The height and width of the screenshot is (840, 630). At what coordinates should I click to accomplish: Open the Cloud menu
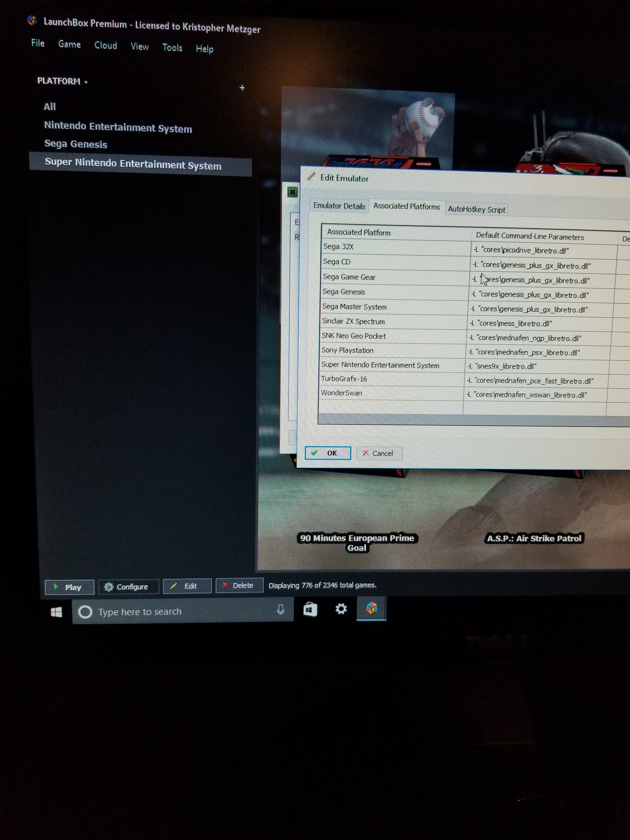(106, 45)
